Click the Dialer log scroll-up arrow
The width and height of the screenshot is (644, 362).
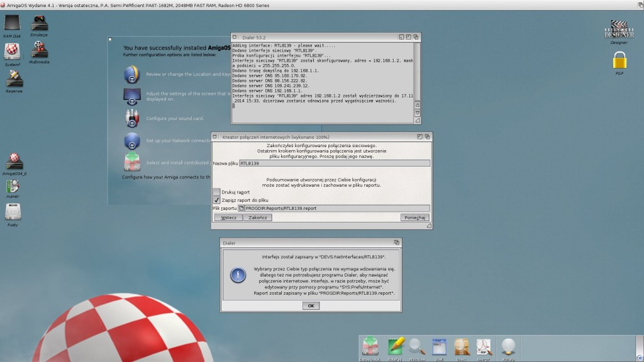(x=418, y=106)
